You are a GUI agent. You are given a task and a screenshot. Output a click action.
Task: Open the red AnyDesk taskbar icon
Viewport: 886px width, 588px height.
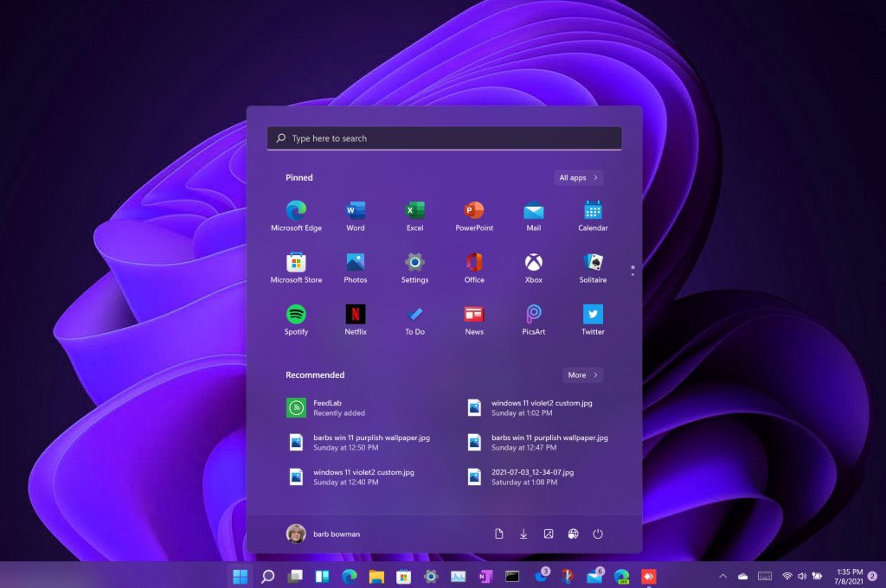pos(649,576)
